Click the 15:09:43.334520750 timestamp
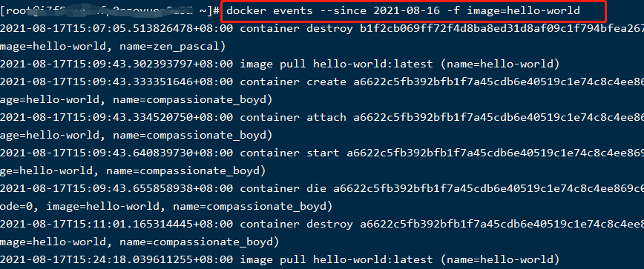Screen dimensions: 644x269 (x=116, y=117)
